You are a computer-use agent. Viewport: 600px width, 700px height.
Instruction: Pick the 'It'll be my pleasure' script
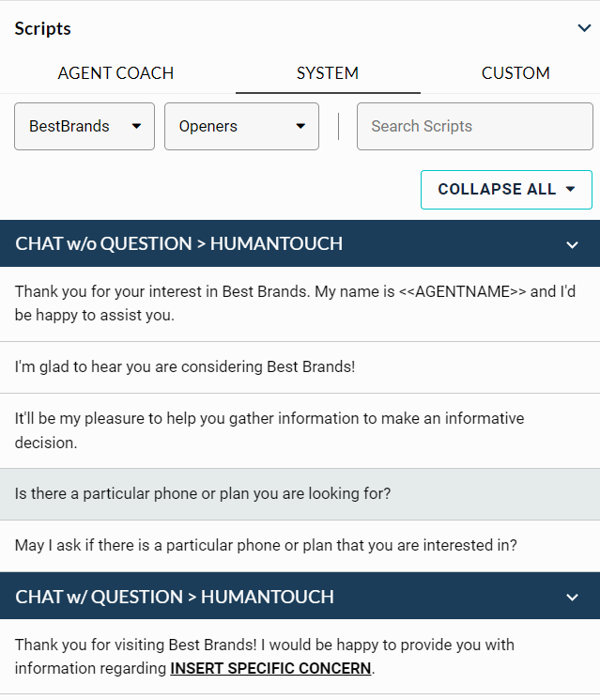[269, 429]
